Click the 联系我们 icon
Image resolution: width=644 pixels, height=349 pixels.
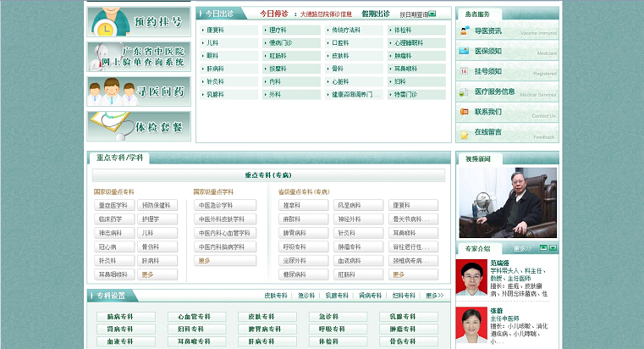pos(464,112)
